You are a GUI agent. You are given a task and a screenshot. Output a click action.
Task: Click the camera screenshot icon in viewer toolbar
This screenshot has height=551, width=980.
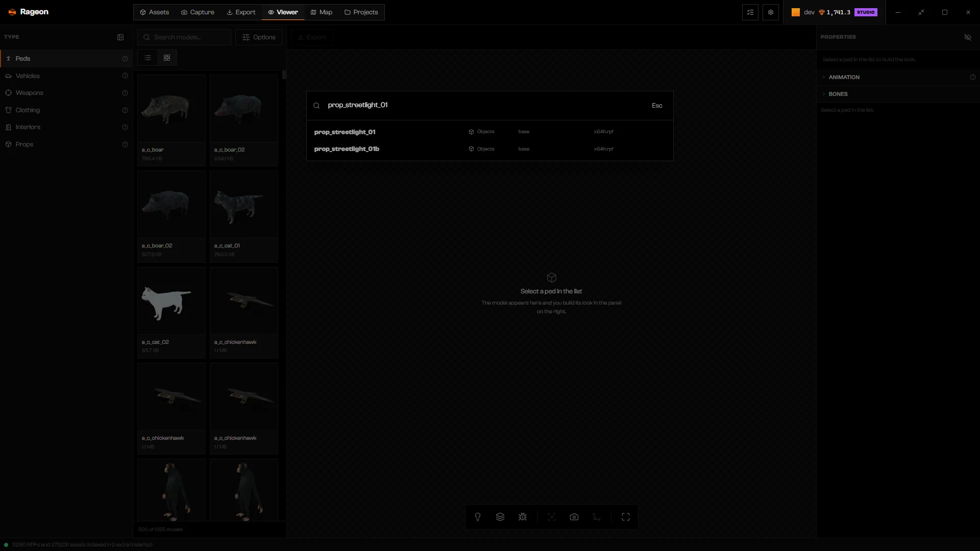click(x=574, y=517)
